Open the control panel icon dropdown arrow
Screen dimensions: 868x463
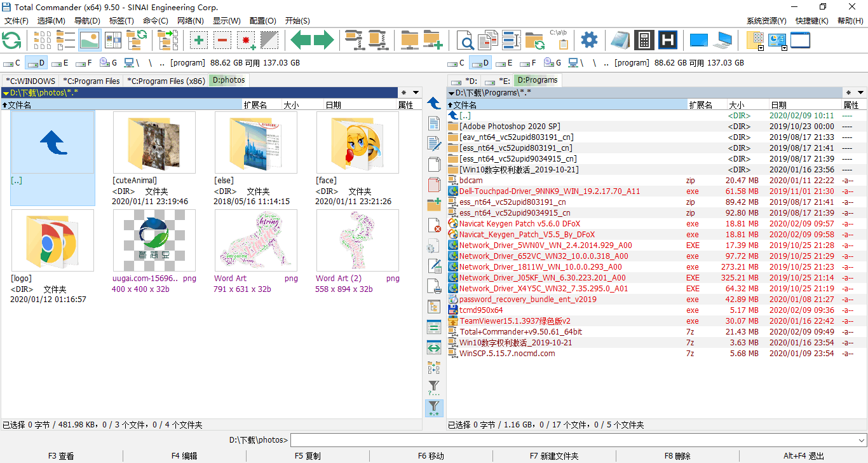pyautogui.click(x=784, y=47)
